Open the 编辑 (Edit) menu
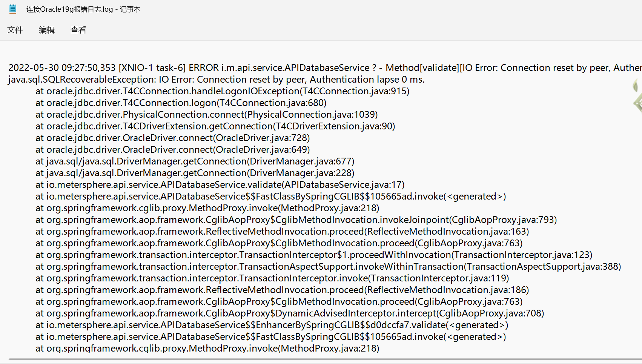The height and width of the screenshot is (364, 642). [46, 30]
